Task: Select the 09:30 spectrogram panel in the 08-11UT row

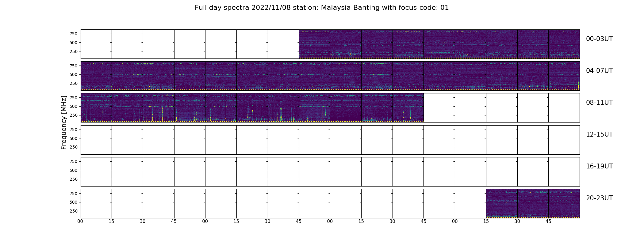Action: [x=283, y=108]
